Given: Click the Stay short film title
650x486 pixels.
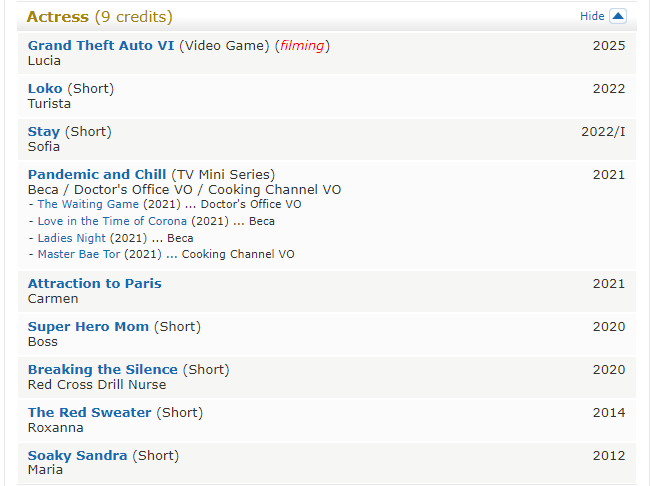Looking at the screenshot, I should coord(44,131).
